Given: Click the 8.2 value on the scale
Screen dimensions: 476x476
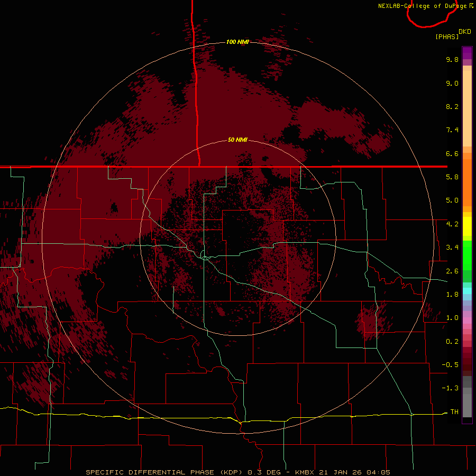Looking at the screenshot, I should pyautogui.click(x=452, y=106).
